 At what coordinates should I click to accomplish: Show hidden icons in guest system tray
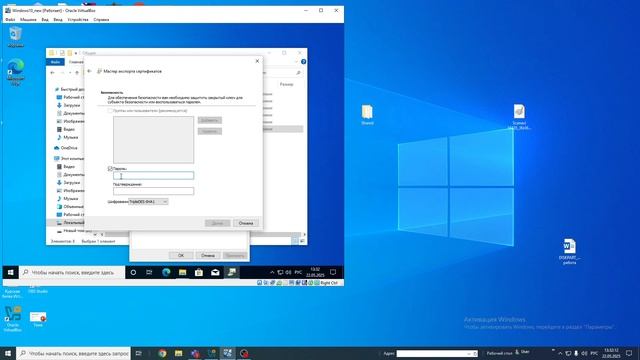point(272,272)
